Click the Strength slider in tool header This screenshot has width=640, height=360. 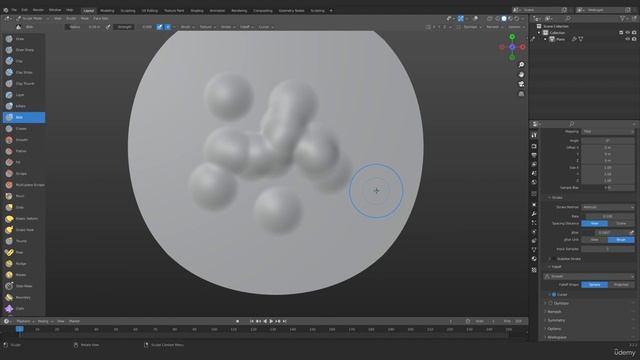[133, 27]
